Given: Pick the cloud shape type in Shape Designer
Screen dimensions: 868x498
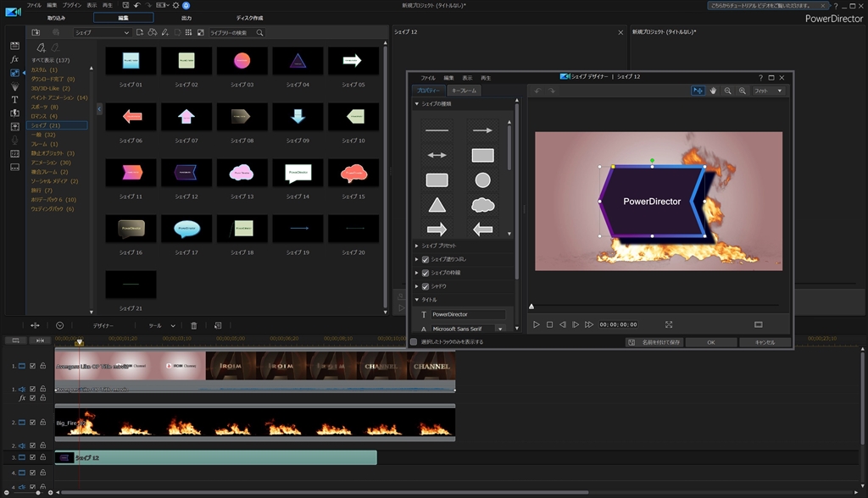Looking at the screenshot, I should tap(482, 205).
